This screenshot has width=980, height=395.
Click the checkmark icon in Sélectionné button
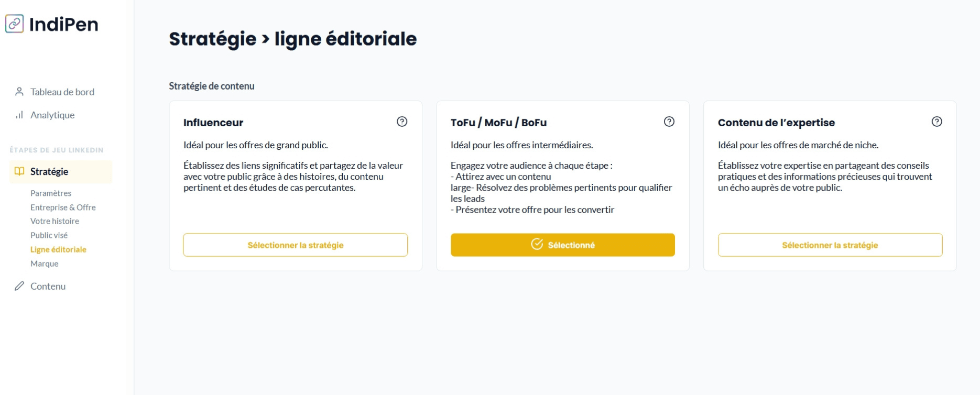[537, 244]
